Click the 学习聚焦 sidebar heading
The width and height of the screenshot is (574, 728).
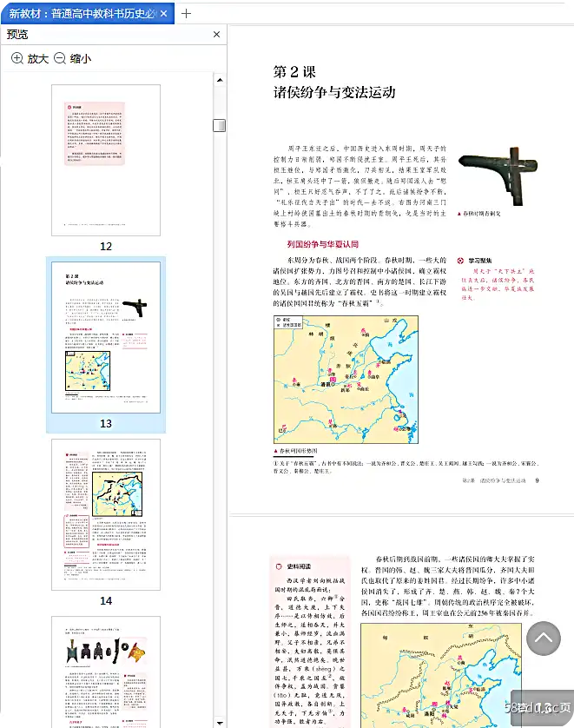click(x=480, y=261)
